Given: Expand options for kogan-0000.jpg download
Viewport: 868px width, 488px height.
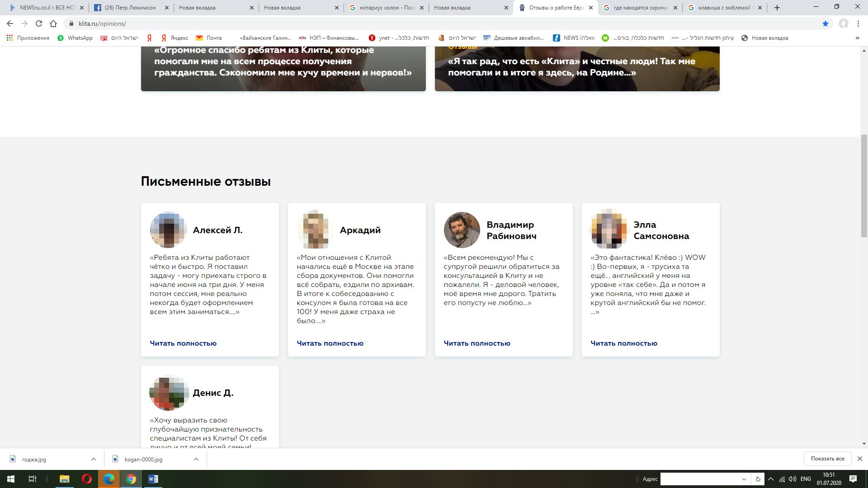Looking at the screenshot, I should (196, 459).
